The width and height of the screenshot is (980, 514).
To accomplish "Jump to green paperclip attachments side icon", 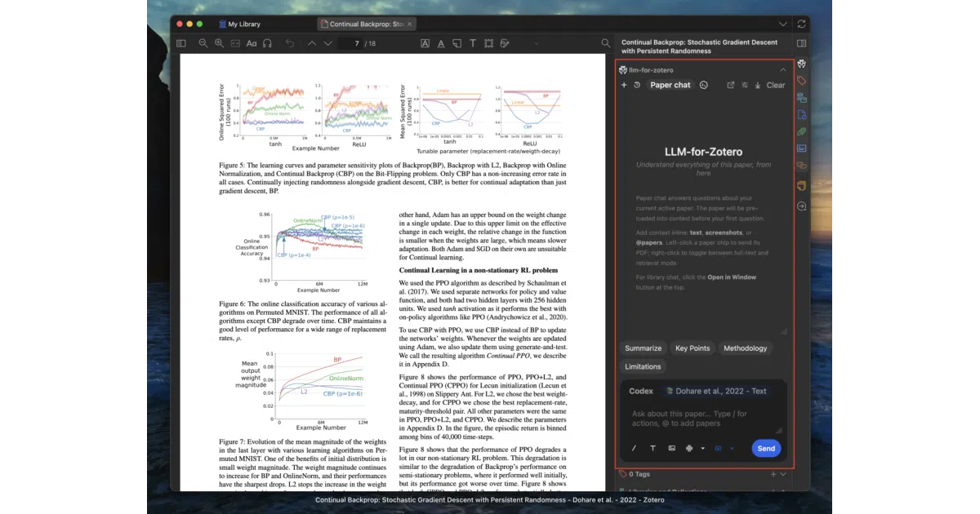I will tap(802, 131).
